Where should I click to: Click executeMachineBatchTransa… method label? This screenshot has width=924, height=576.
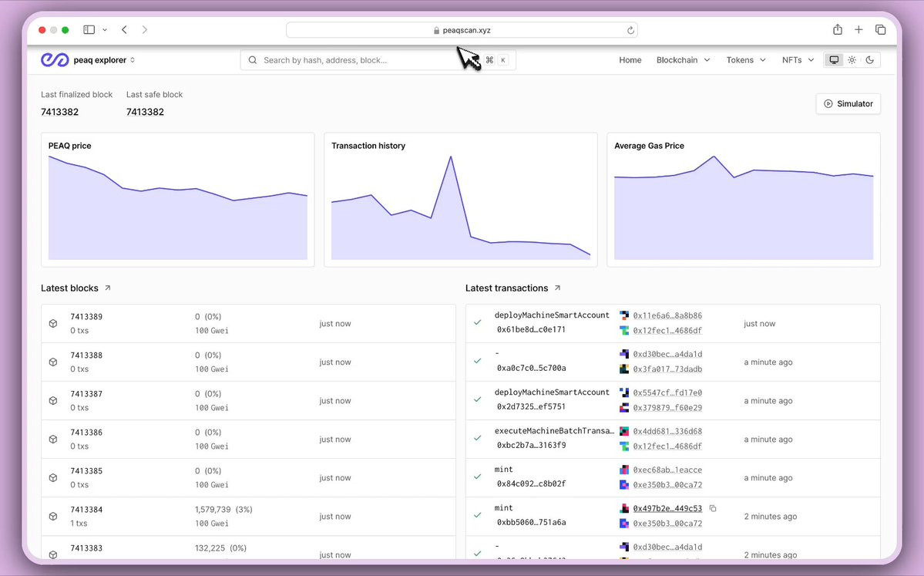click(x=554, y=431)
